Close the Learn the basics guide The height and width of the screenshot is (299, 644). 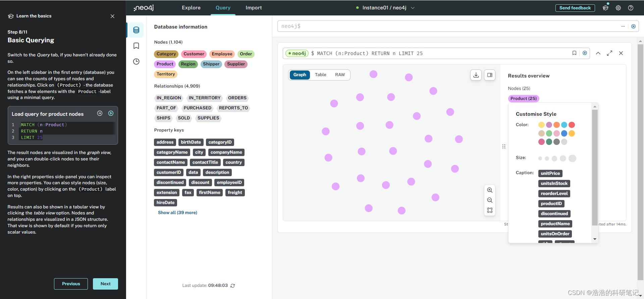pos(112,16)
